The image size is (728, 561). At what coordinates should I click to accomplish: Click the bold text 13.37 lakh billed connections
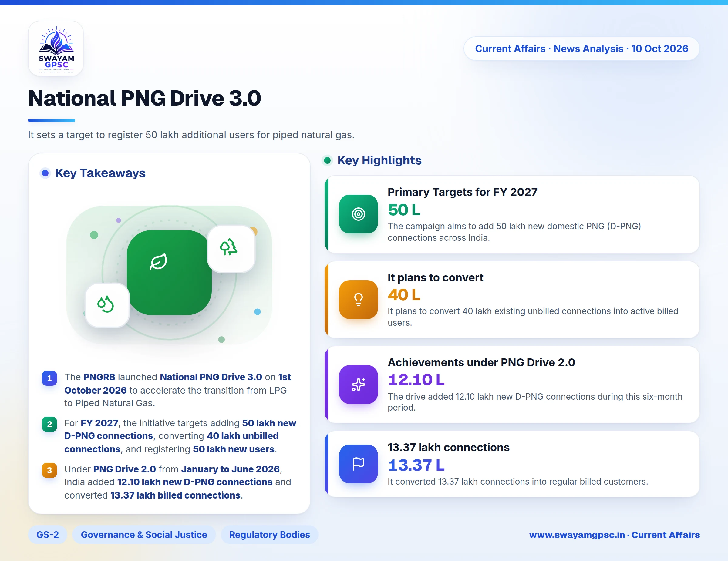coord(175,495)
